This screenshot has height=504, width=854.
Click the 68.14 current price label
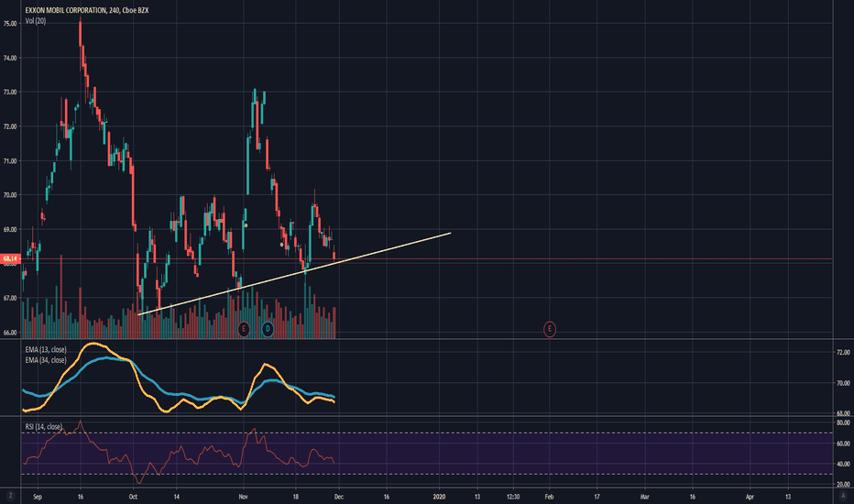10,258
